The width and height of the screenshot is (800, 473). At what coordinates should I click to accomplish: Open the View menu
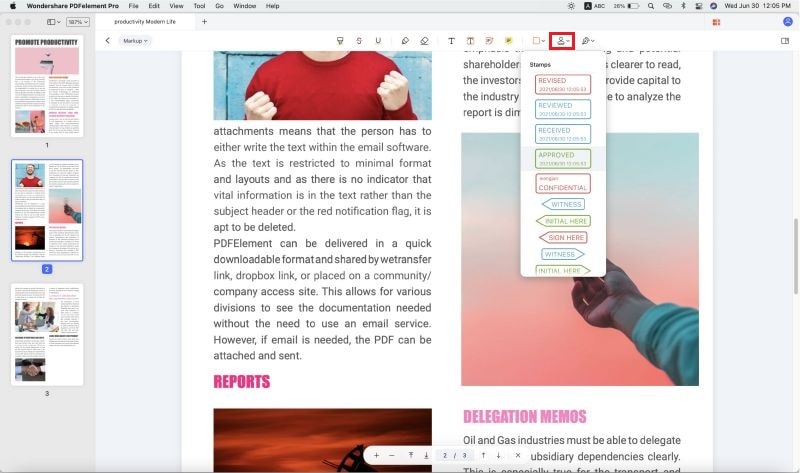coord(177,6)
